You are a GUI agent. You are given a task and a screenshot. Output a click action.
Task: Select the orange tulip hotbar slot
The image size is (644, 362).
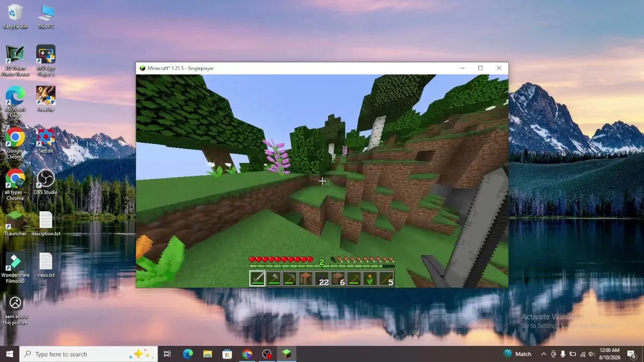pos(370,279)
